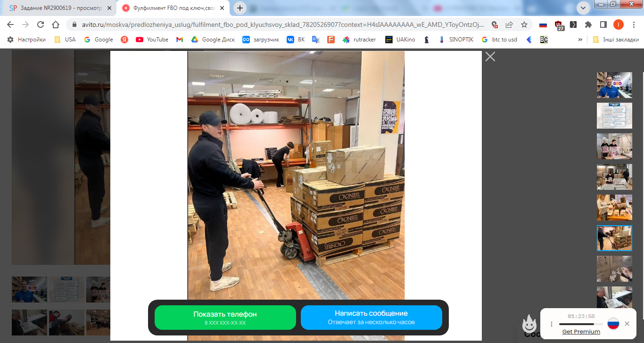644x343 pixels.
Task: Click the blocked content icon in address bar
Action: (494, 24)
